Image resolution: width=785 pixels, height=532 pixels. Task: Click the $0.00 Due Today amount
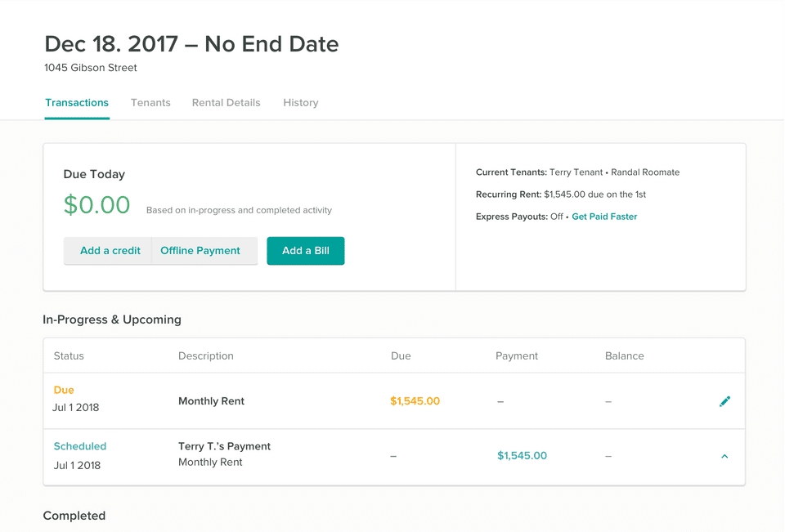[96, 204]
